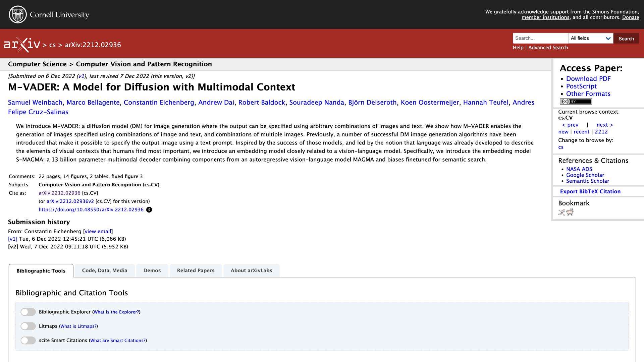Image resolution: width=644 pixels, height=362 pixels.
Task: Click the DOI info icon
Action: pos(149,210)
